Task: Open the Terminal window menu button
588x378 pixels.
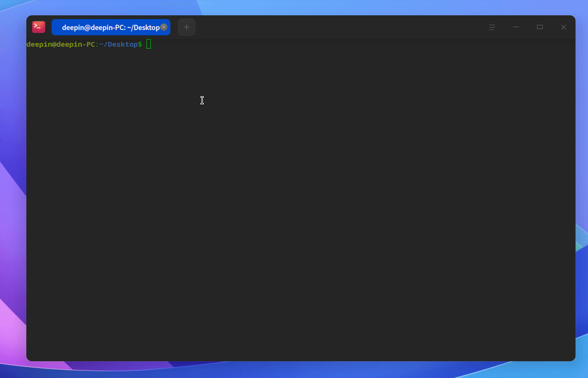Action: pyautogui.click(x=492, y=27)
